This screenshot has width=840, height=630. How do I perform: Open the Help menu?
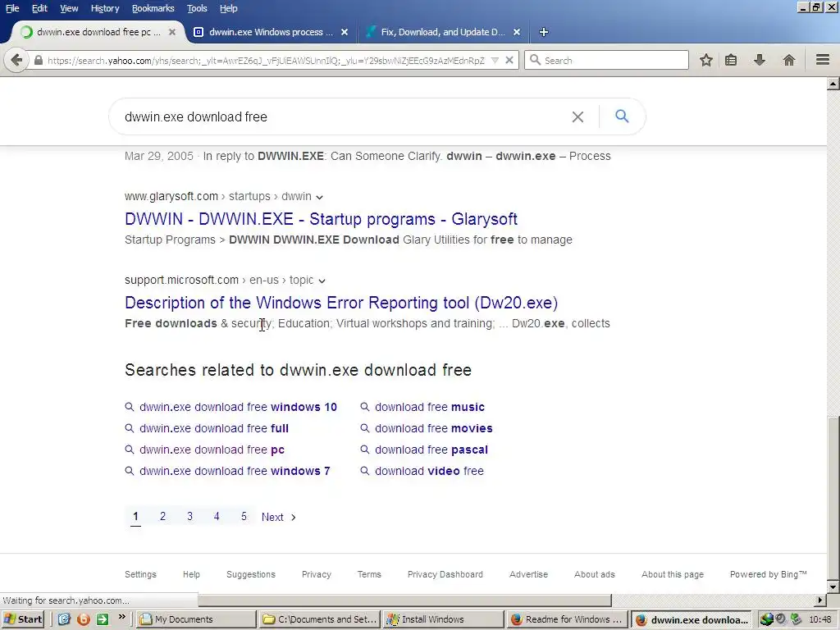228,8
